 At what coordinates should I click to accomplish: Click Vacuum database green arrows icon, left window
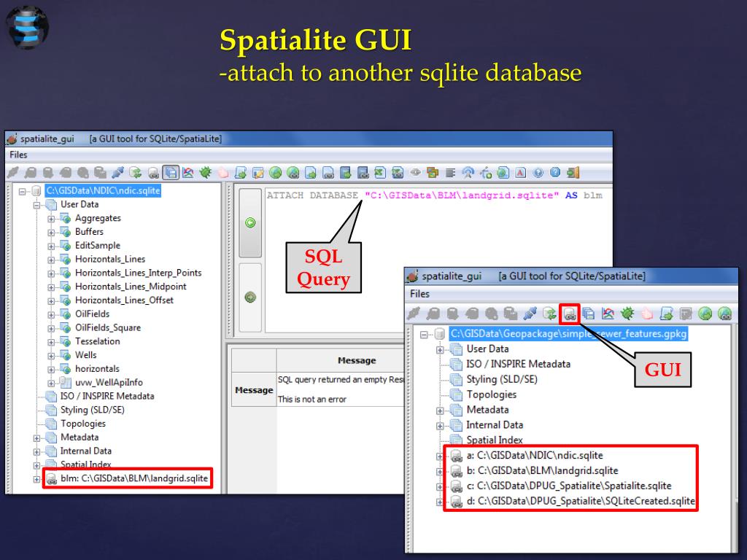point(136,172)
